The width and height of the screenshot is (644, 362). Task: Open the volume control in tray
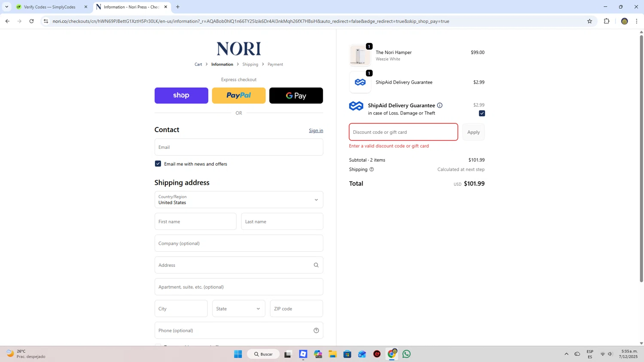coord(610,354)
